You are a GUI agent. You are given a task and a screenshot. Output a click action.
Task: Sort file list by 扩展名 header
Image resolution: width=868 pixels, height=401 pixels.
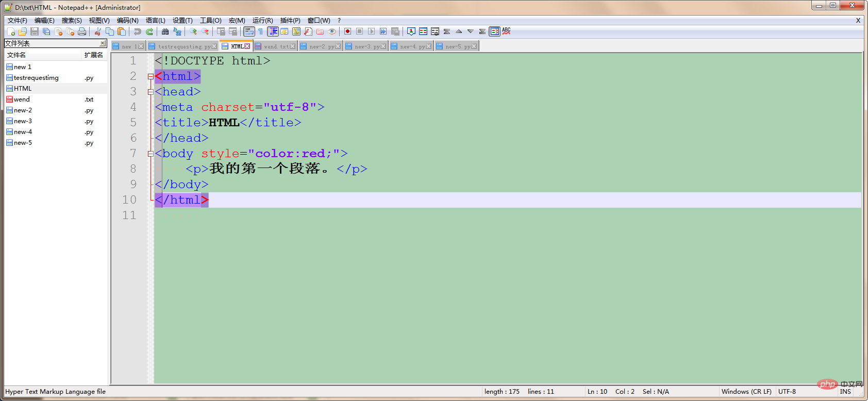[94, 55]
